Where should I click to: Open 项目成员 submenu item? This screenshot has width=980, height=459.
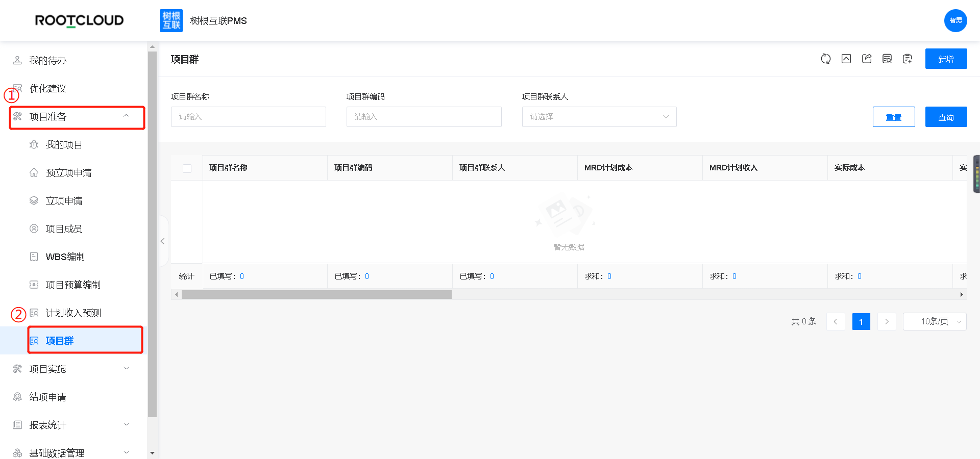coord(73,228)
